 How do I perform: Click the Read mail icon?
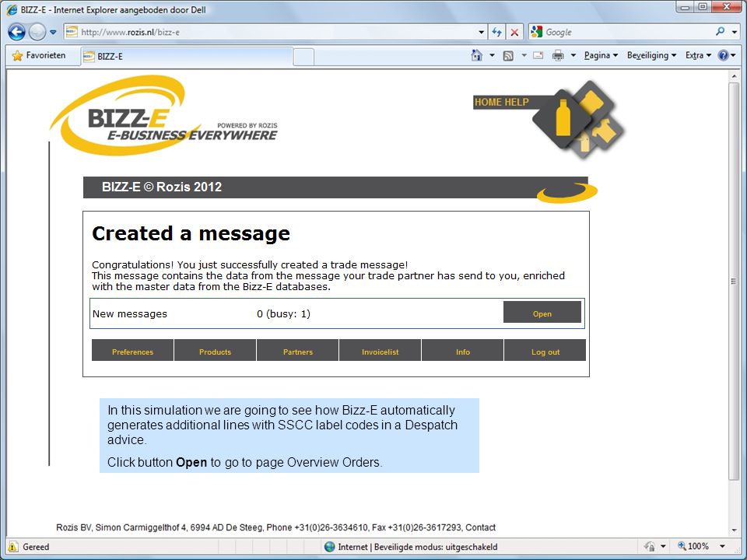(x=538, y=55)
